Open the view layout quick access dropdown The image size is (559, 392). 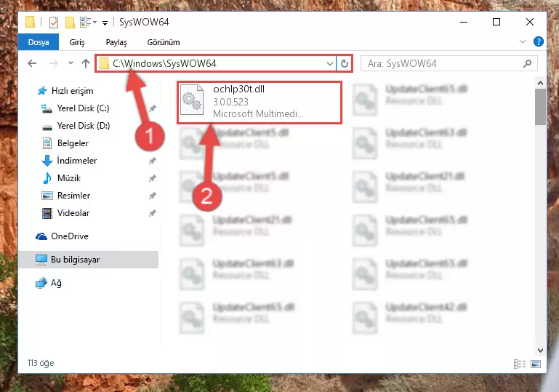(88, 22)
